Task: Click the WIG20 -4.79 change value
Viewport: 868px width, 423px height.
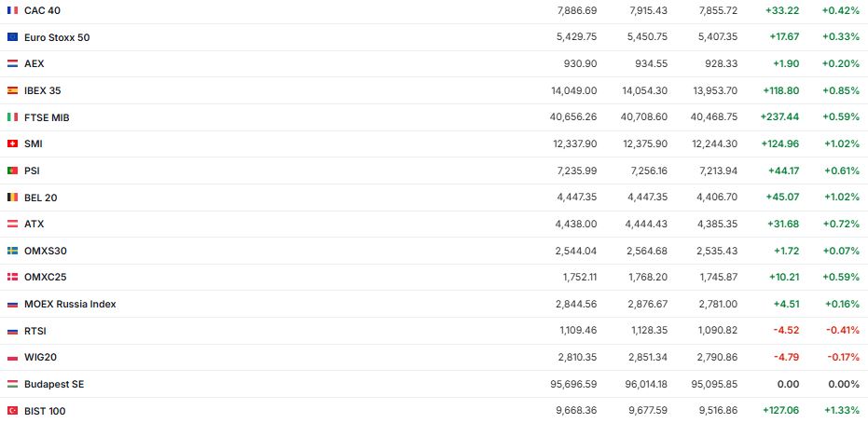Action: (x=786, y=358)
